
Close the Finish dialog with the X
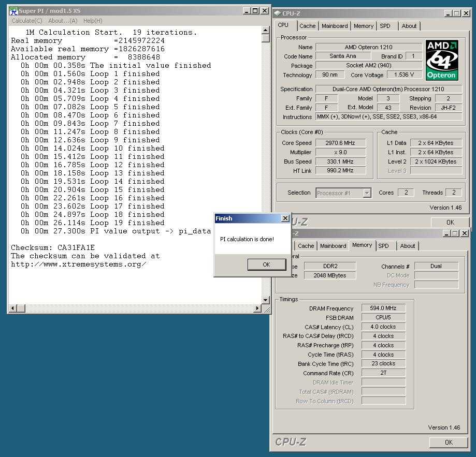(285, 218)
